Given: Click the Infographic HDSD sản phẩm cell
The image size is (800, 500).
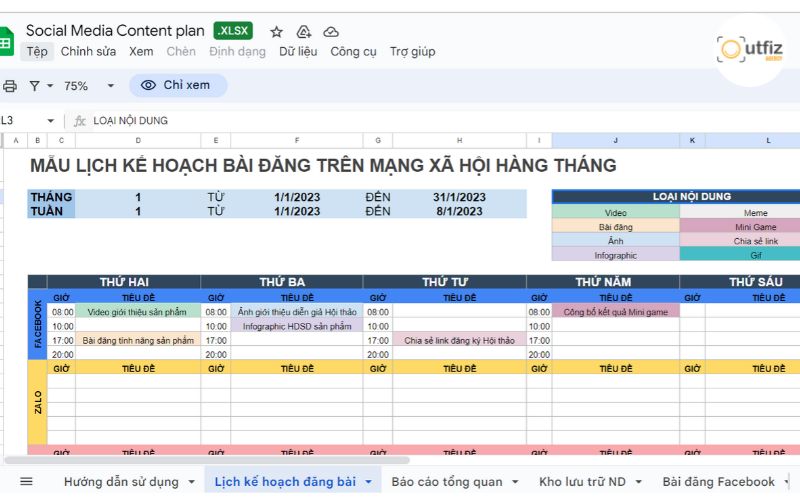Looking at the screenshot, I should click(x=297, y=326).
